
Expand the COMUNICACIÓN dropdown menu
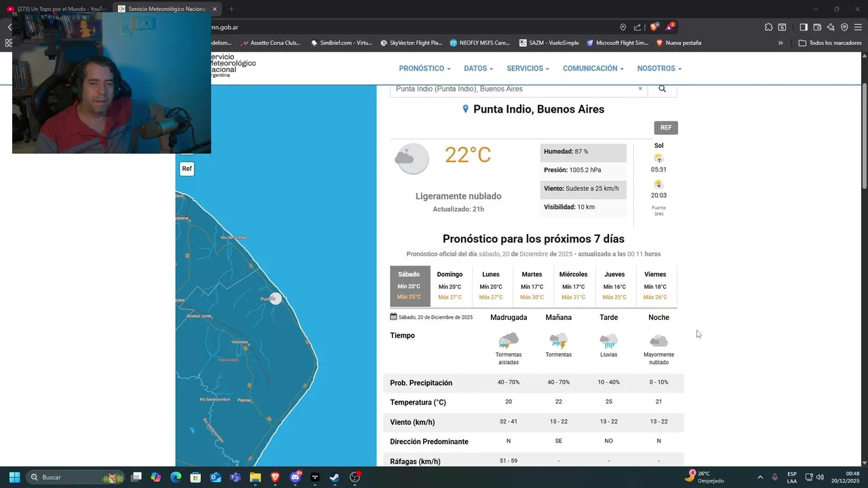[593, 68]
